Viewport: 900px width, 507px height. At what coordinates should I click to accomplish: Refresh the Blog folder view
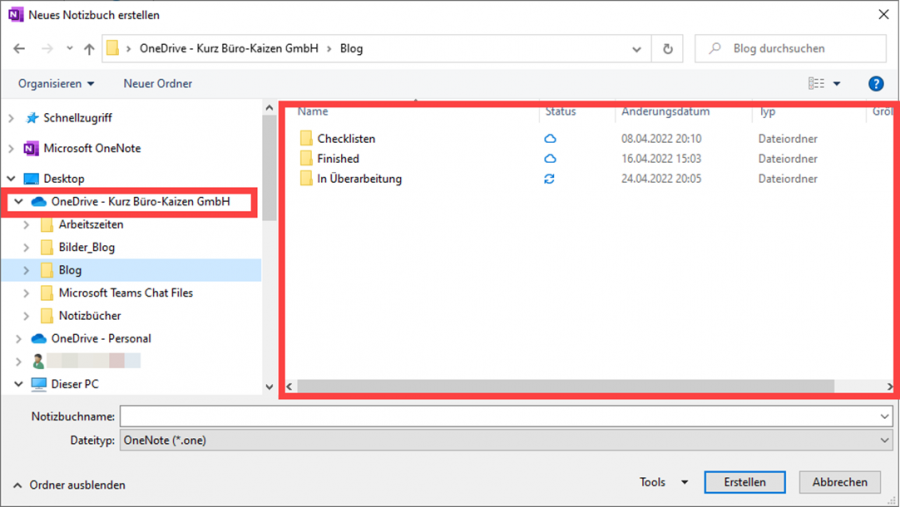[668, 49]
